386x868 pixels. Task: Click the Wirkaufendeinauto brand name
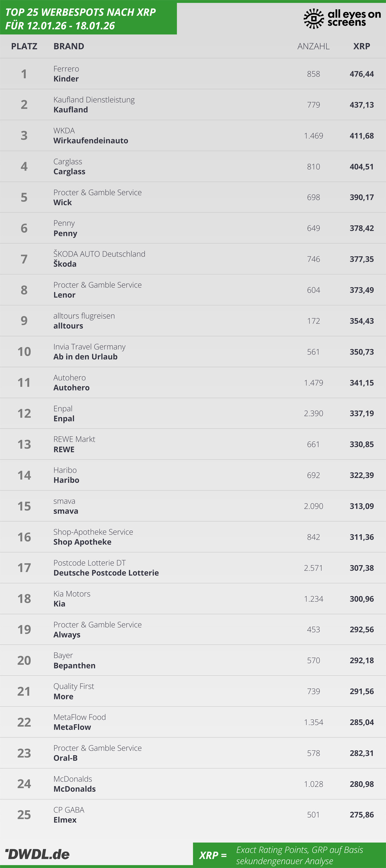pyautogui.click(x=90, y=141)
